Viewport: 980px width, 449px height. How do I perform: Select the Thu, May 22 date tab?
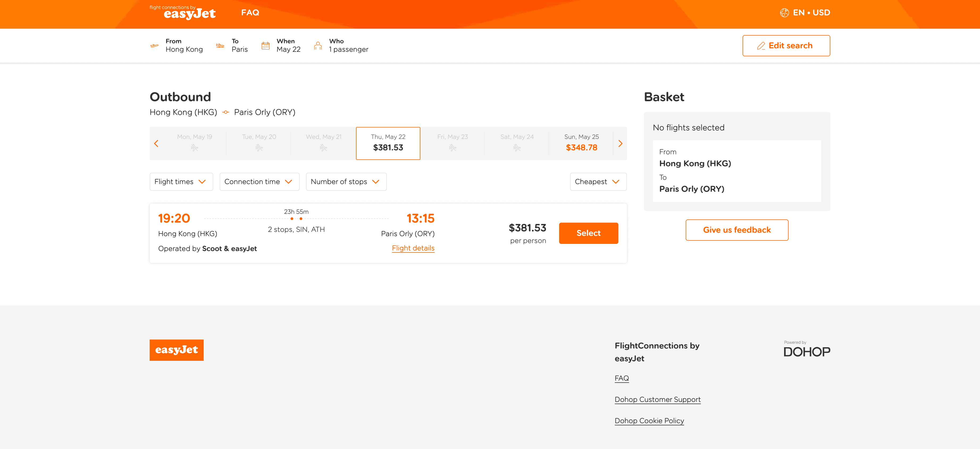(388, 143)
